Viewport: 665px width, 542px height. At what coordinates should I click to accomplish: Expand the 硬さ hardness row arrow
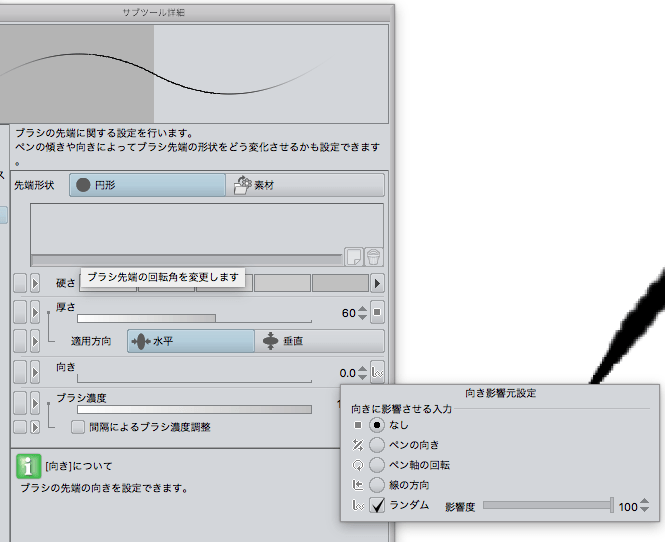[36, 284]
